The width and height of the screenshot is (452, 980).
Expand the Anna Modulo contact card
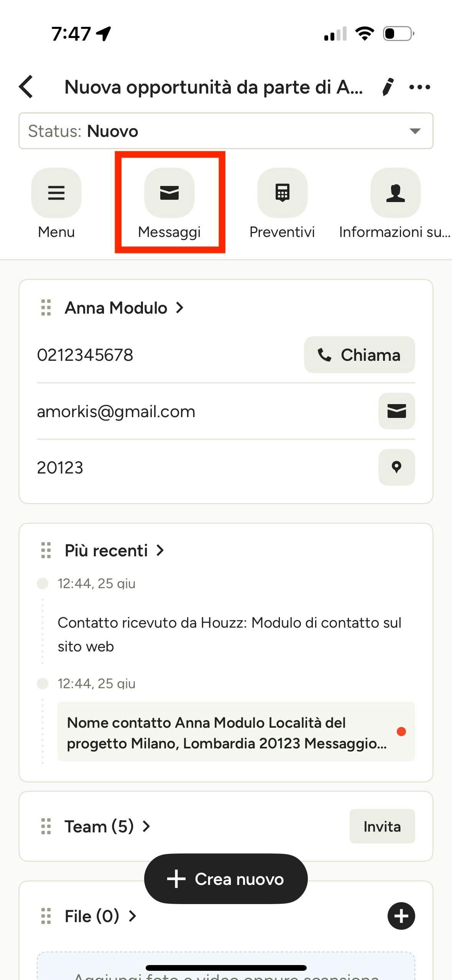coord(124,308)
